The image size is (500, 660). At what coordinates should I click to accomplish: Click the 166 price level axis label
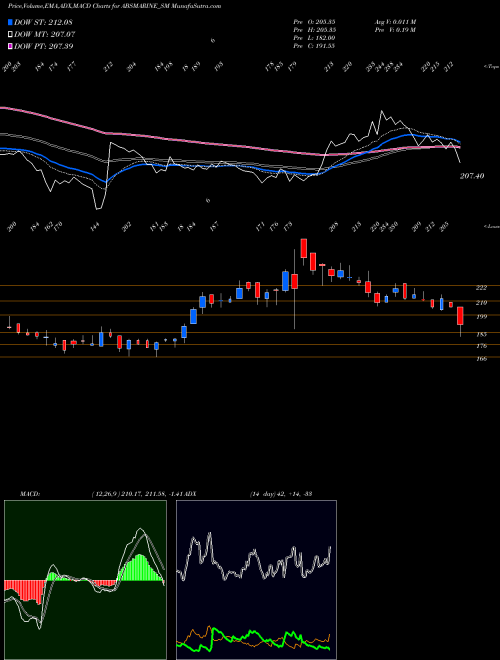pos(481,359)
